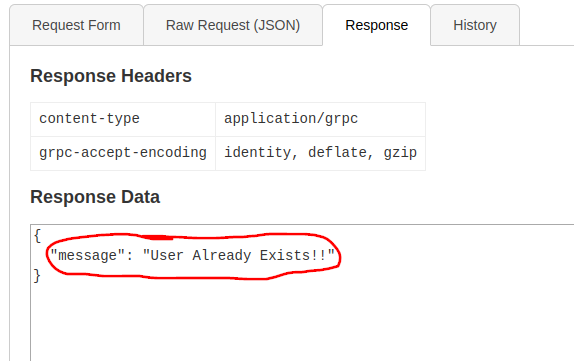Image resolution: width=574 pixels, height=361 pixels.
Task: Go to the History tab
Action: [475, 25]
